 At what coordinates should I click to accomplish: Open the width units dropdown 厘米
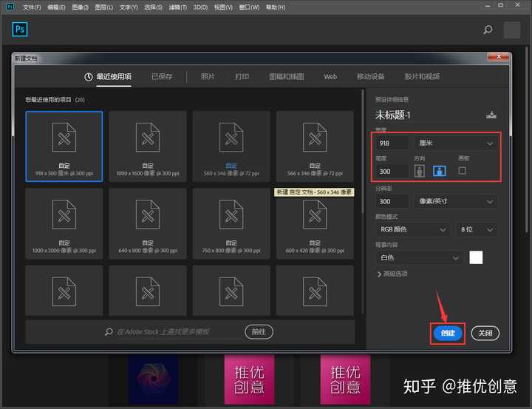tap(456, 143)
